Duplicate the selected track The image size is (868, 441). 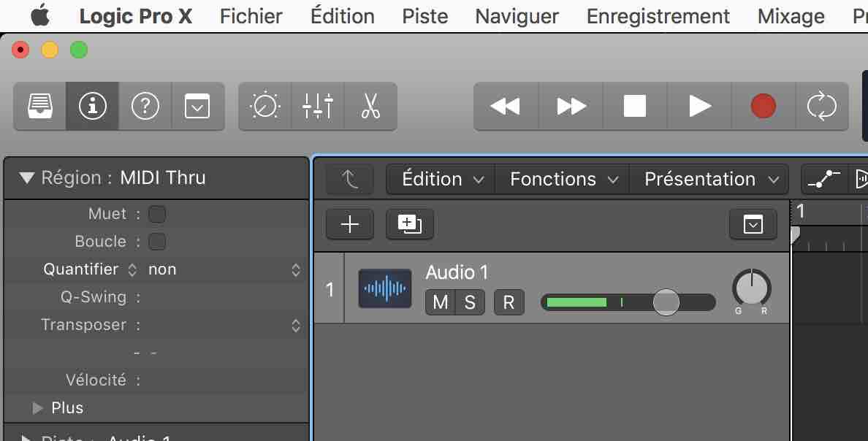(410, 225)
